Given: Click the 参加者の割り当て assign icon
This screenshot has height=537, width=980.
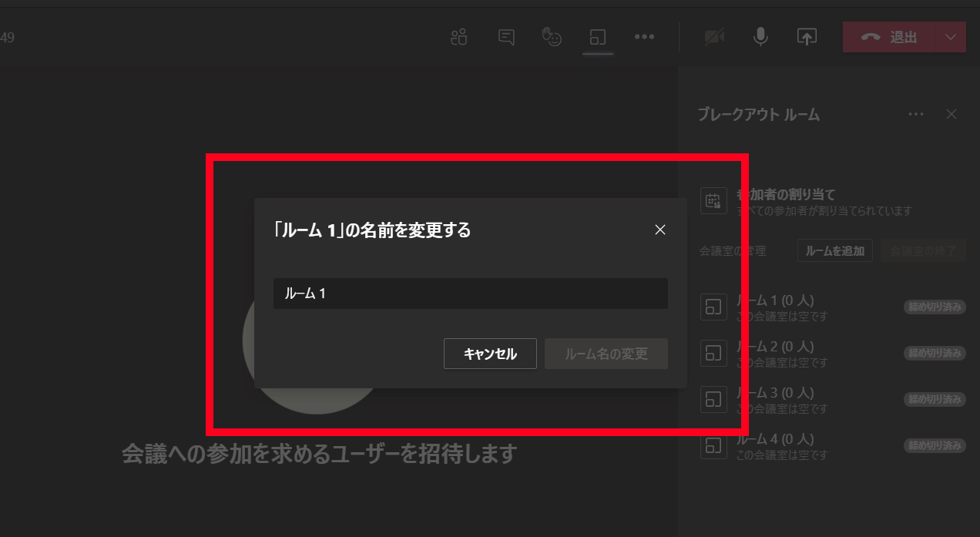Looking at the screenshot, I should point(713,201).
